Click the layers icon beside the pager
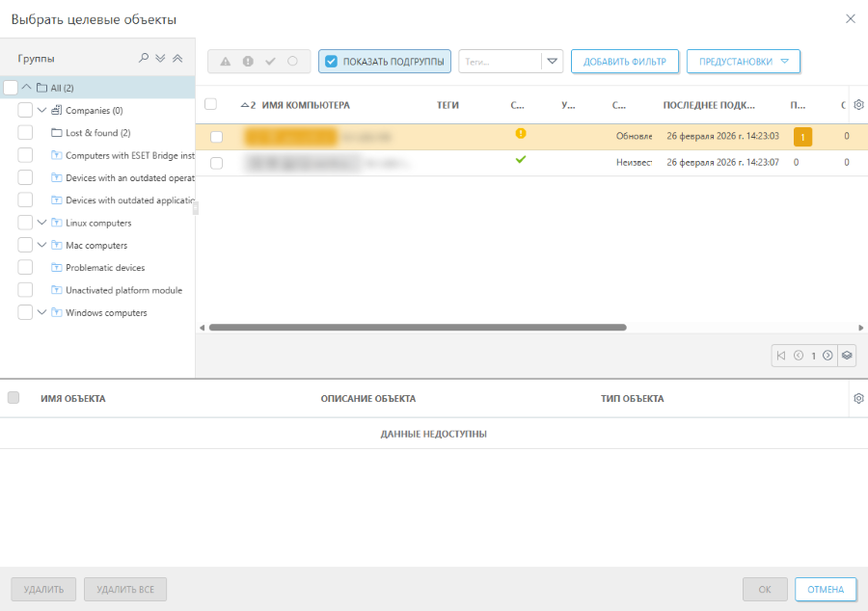 point(847,356)
